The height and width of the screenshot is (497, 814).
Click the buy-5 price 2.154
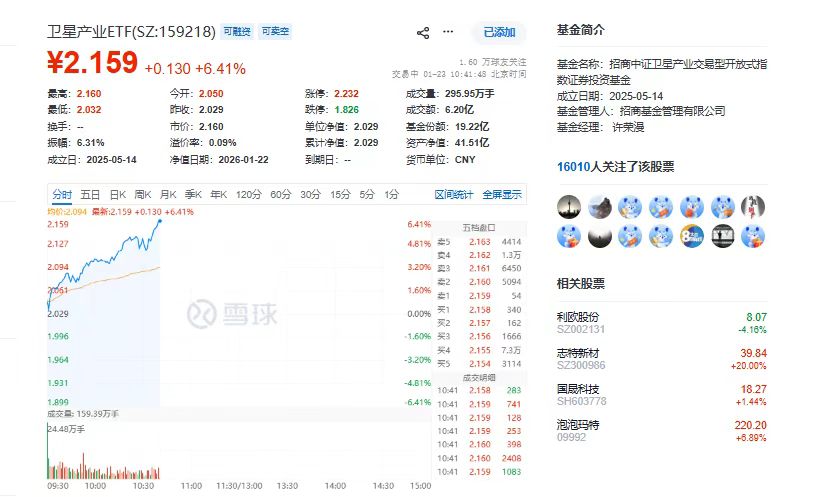479,364
